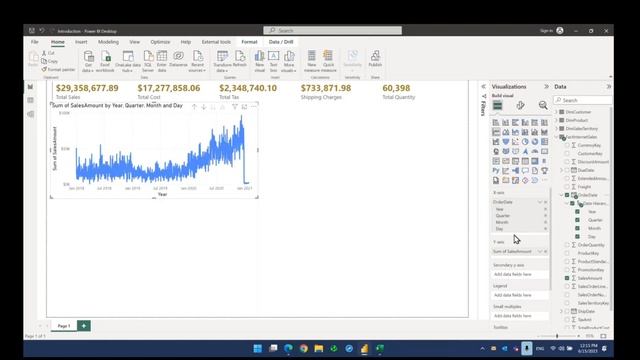Click the drill up arrow on chart

[194, 107]
